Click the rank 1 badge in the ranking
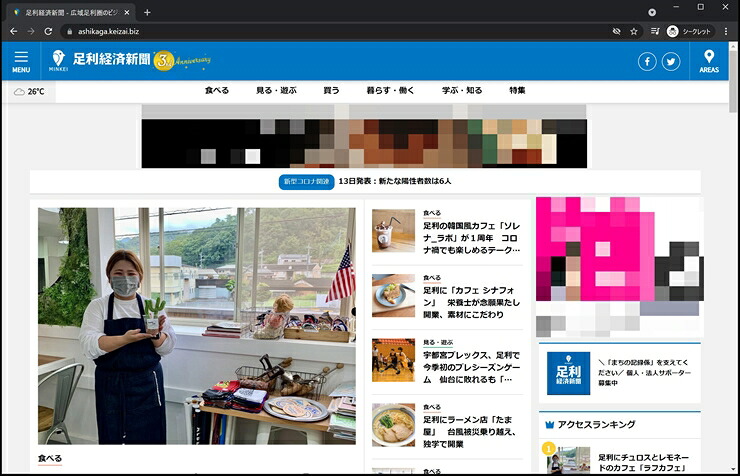This screenshot has height=476, width=740. (548, 448)
